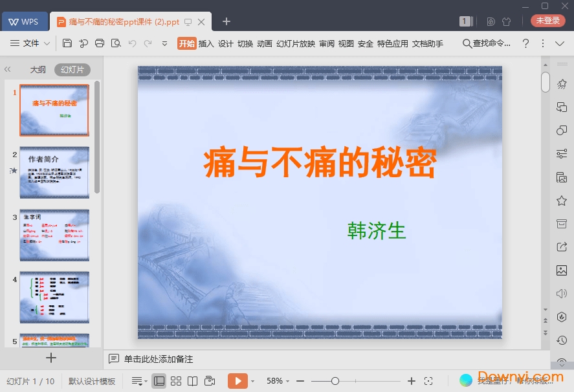The width and height of the screenshot is (574, 392).
Task: Switch to the 大纲 outline view
Action: pyautogui.click(x=38, y=69)
